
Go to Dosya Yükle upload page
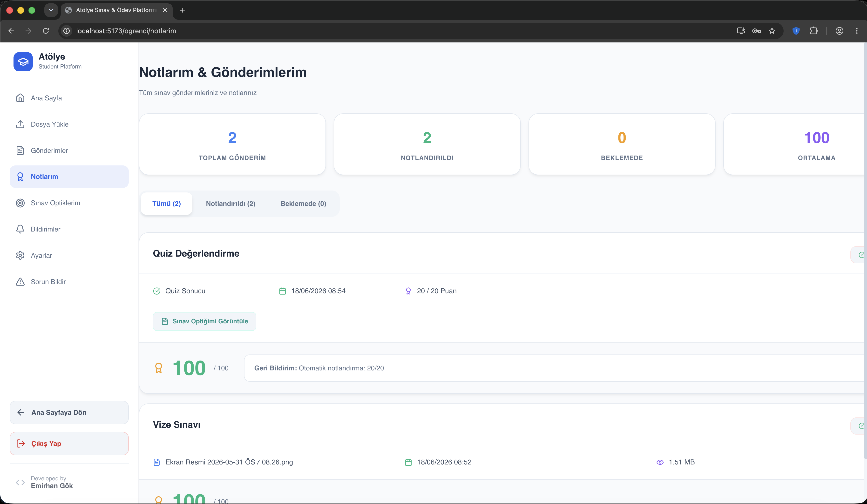pyautogui.click(x=69, y=124)
